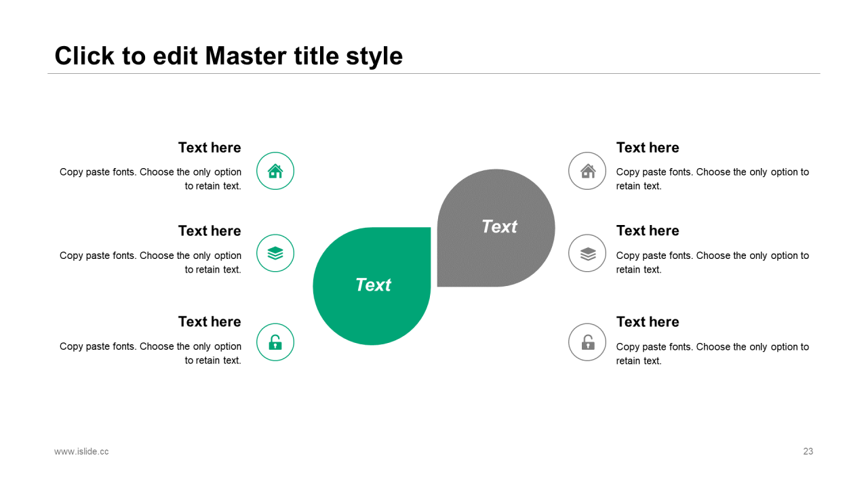Select the gray teardrop shape labeled Text
This screenshot has height=488, width=868.
pos(496,228)
